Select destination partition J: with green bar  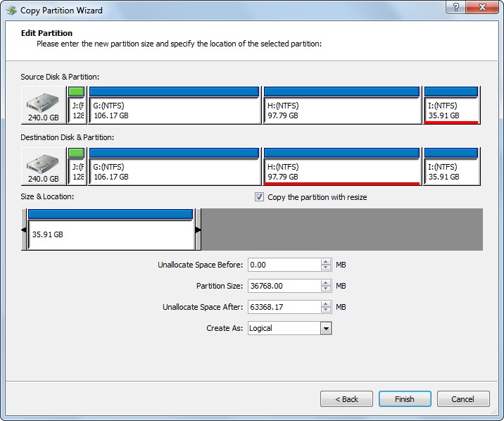coord(77,166)
